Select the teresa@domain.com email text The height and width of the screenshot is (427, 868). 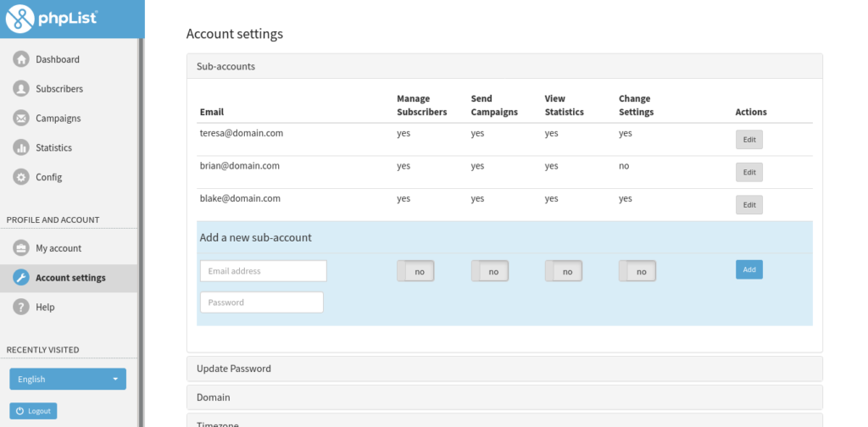242,133
